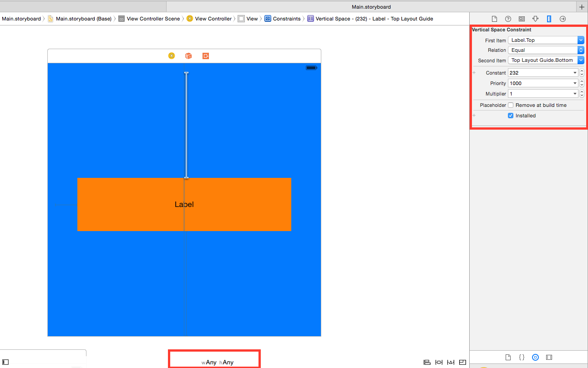Click the View breadcrumb item
The width and height of the screenshot is (588, 368).
[x=248, y=19]
